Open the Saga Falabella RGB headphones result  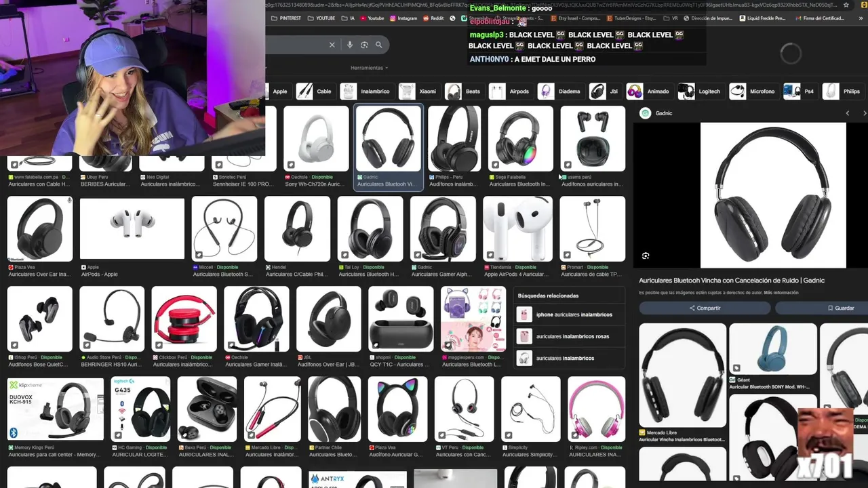tap(521, 139)
